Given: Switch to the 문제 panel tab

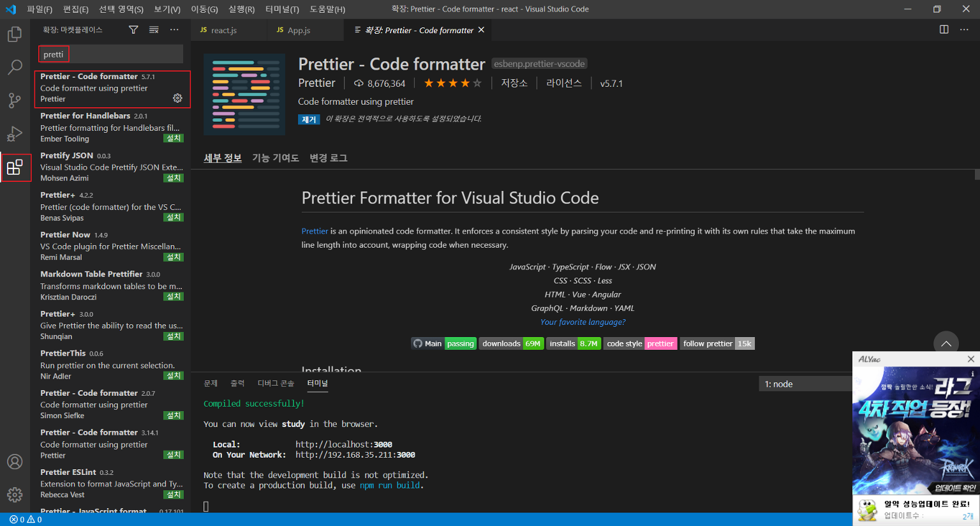Looking at the screenshot, I should click(211, 383).
